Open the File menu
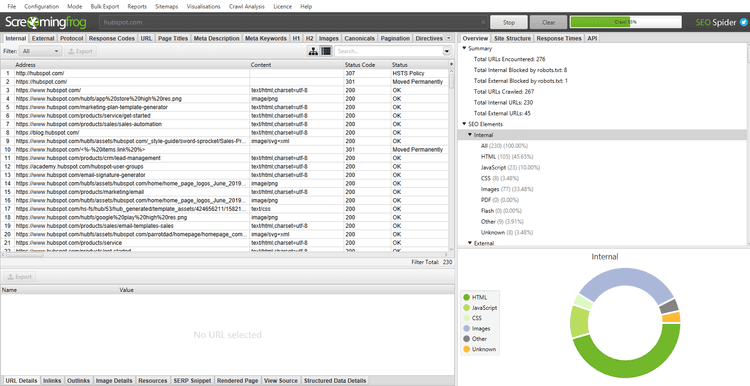750x386 pixels. [12, 7]
